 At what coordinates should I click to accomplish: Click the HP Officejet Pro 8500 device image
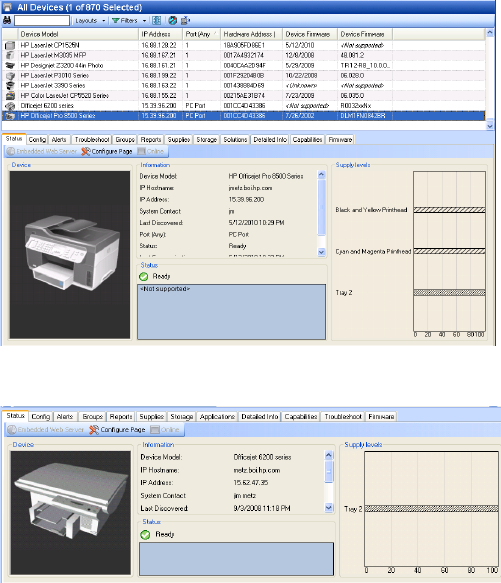pos(70,255)
